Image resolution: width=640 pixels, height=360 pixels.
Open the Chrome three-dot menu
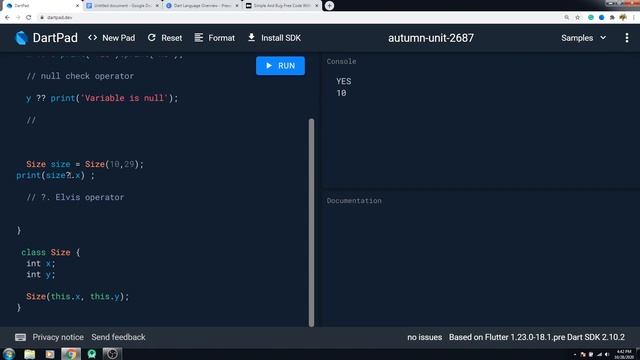click(634, 18)
